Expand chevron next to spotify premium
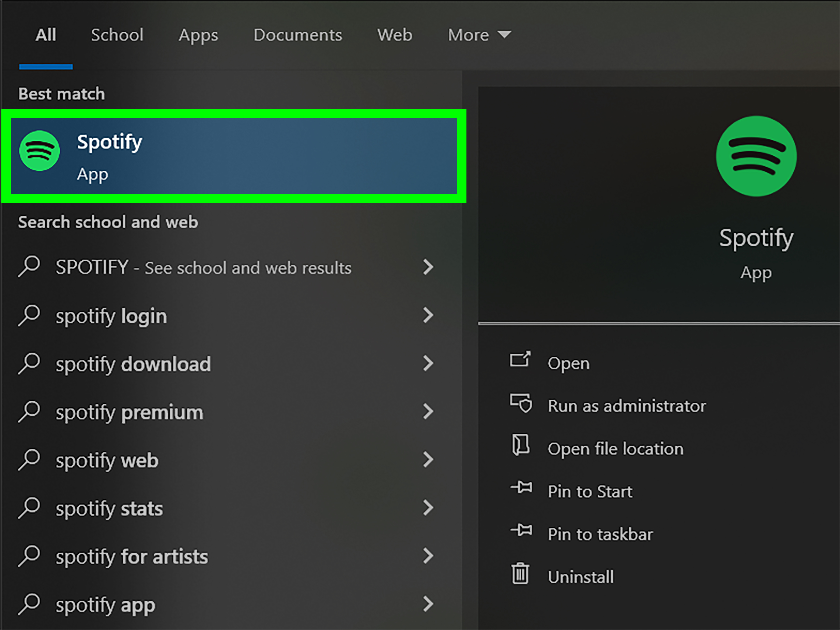The image size is (840, 630). 428,411
